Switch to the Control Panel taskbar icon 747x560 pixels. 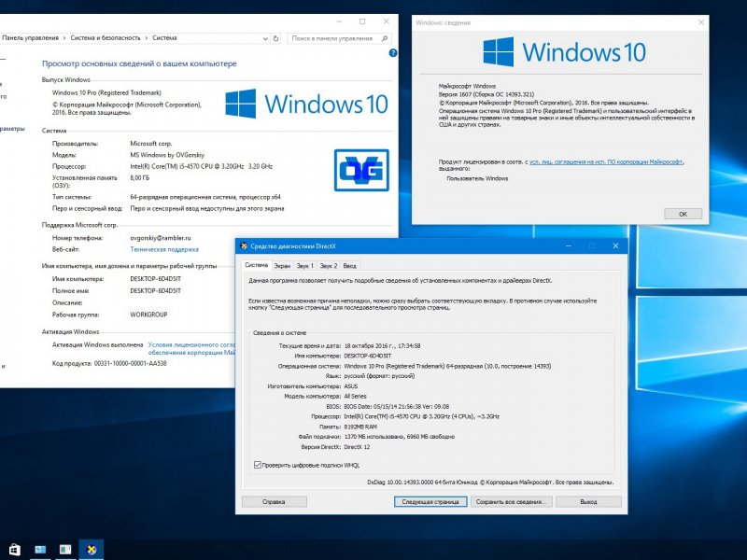[40, 550]
